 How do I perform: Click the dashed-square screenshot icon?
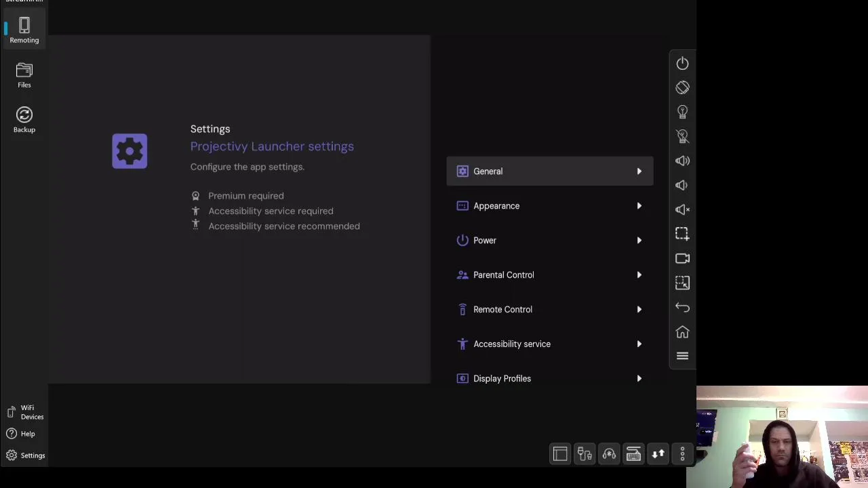coord(682,234)
